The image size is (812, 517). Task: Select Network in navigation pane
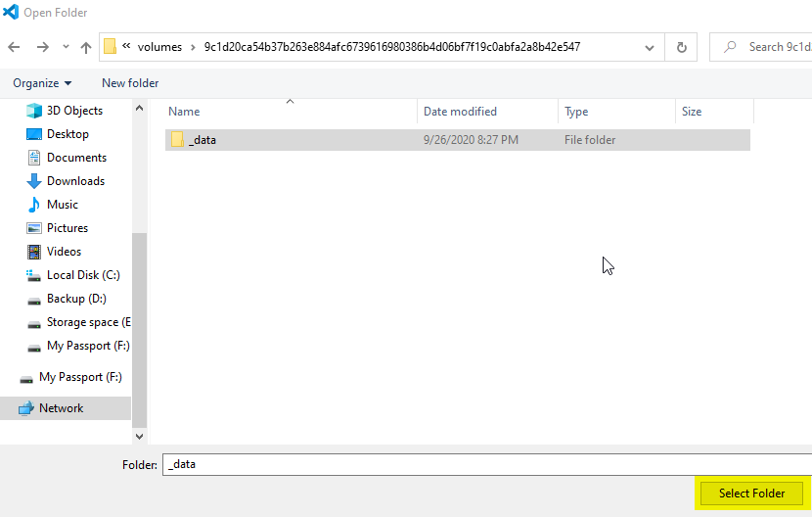(x=61, y=408)
